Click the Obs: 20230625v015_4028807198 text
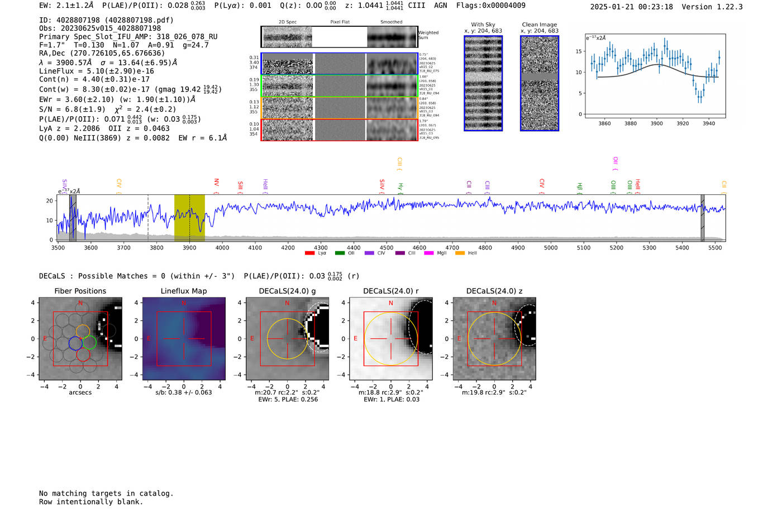Image resolution: width=782 pixels, height=532 pixels. pos(100,28)
